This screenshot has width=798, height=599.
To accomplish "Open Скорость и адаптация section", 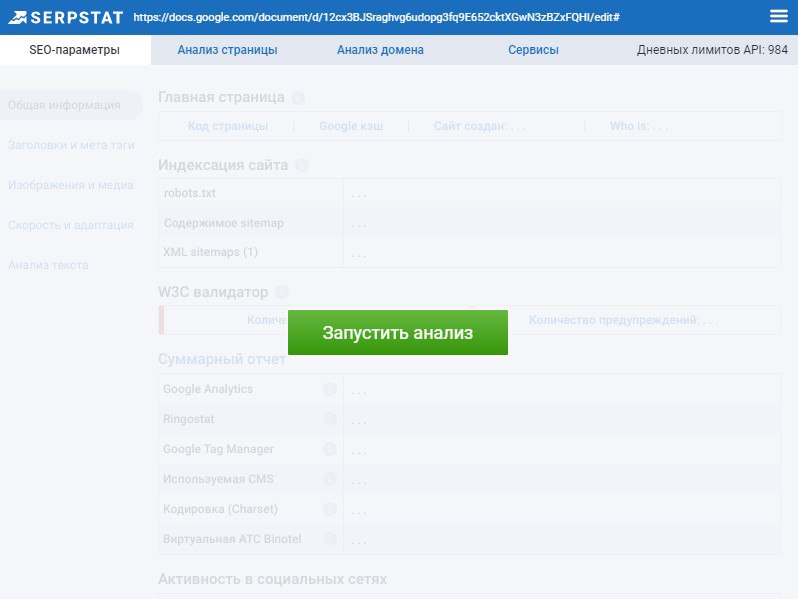I will (71, 225).
